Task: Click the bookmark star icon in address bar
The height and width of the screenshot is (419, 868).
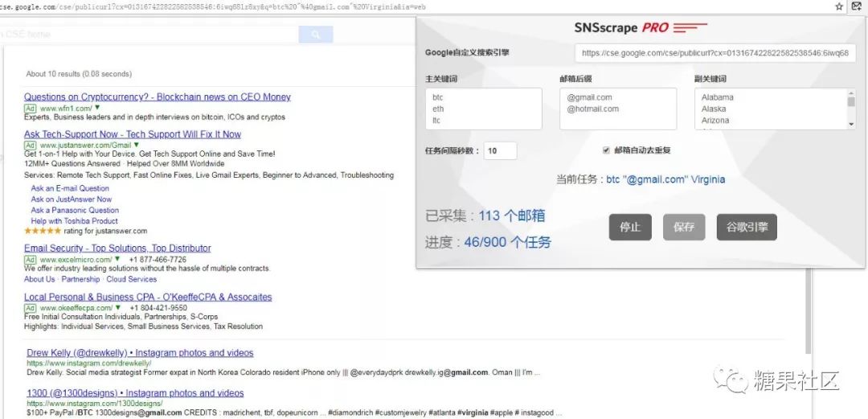Action: [839, 6]
